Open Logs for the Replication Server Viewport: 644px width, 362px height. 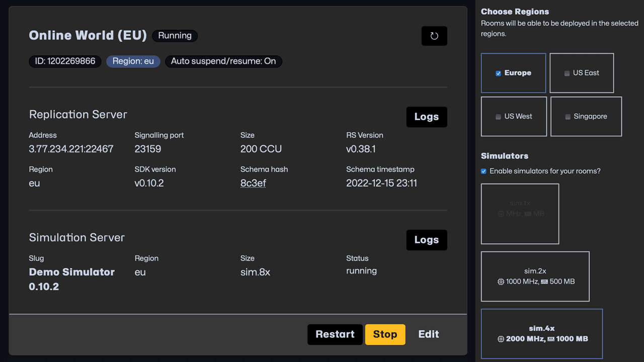(x=426, y=117)
